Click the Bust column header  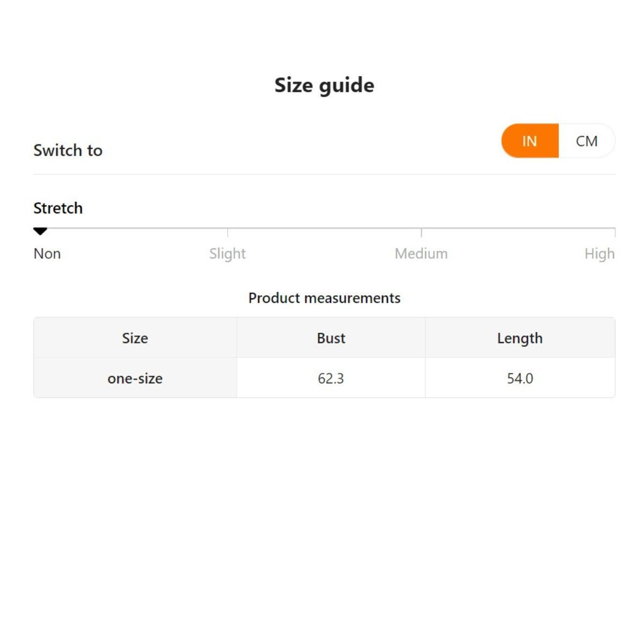click(331, 338)
